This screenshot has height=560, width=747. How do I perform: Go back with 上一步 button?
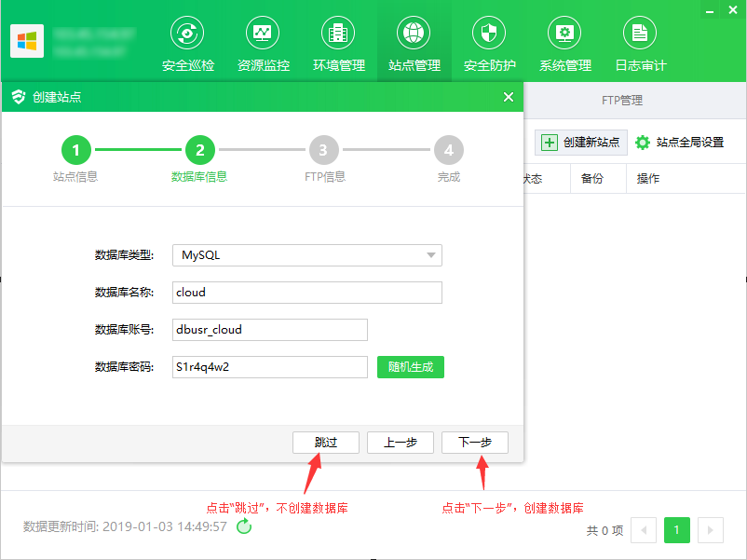coord(401,443)
